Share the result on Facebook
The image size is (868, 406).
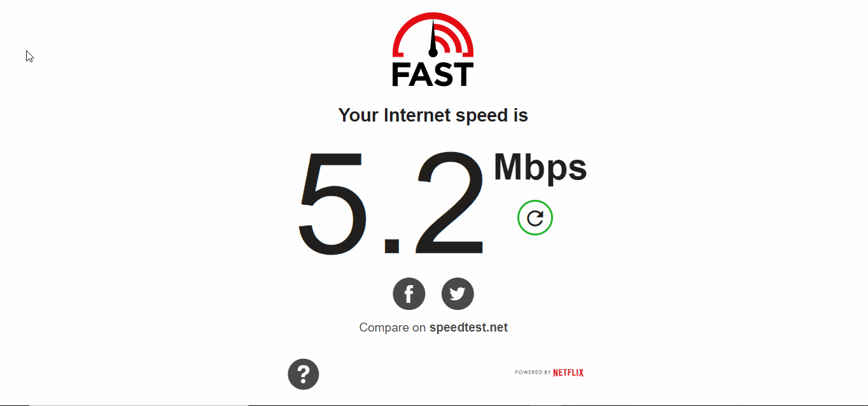point(409,294)
